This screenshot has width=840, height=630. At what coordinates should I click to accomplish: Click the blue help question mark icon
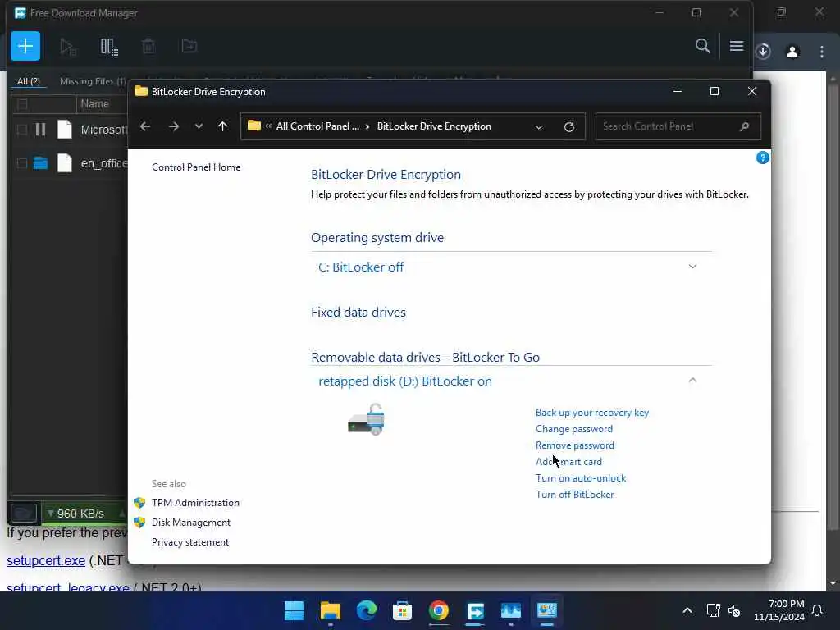pos(762,157)
